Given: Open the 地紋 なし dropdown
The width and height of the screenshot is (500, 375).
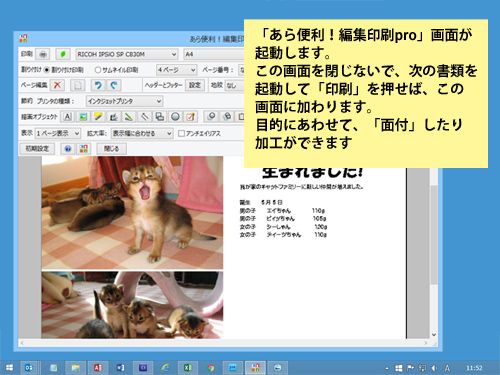Looking at the screenshot, I should [x=234, y=85].
